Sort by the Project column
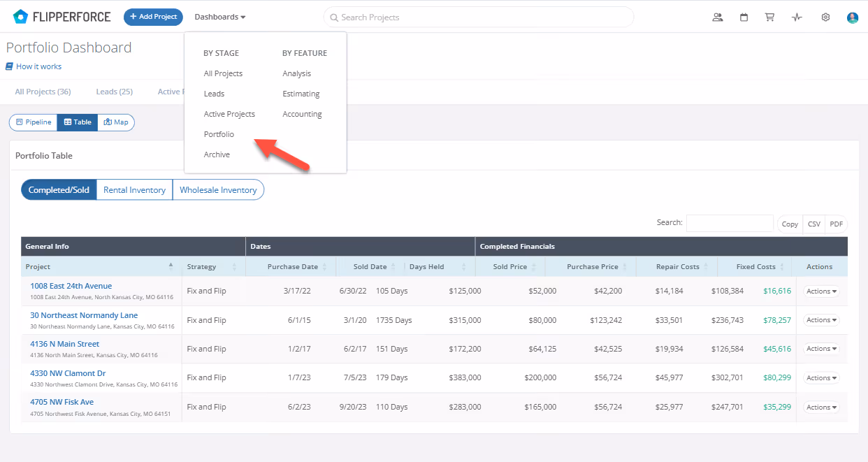The width and height of the screenshot is (868, 462). pyautogui.click(x=101, y=266)
